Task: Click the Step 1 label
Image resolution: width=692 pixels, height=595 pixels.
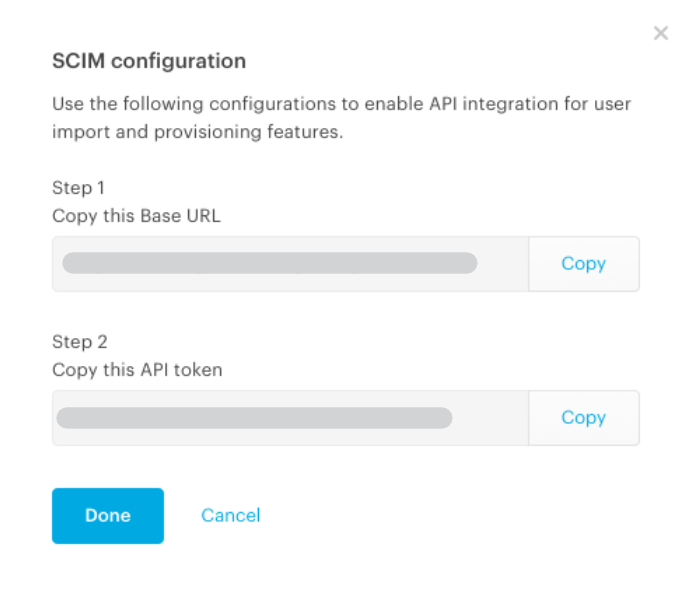Action: coord(79,188)
